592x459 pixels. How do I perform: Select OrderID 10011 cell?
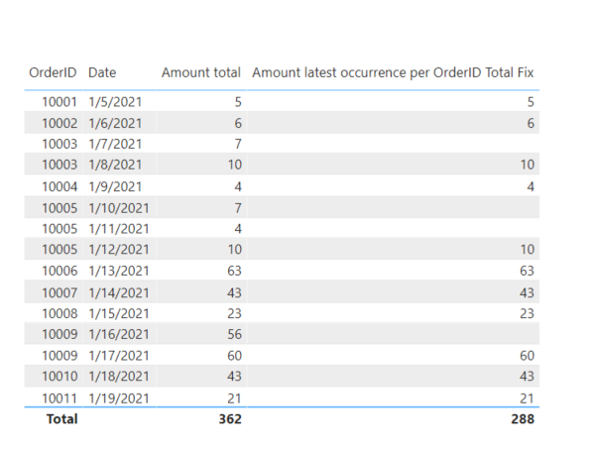59,398
